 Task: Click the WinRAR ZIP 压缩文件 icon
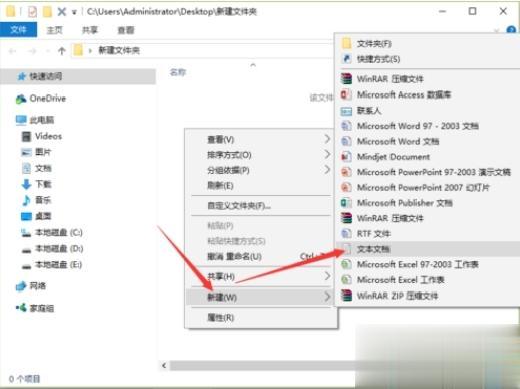[x=346, y=295]
